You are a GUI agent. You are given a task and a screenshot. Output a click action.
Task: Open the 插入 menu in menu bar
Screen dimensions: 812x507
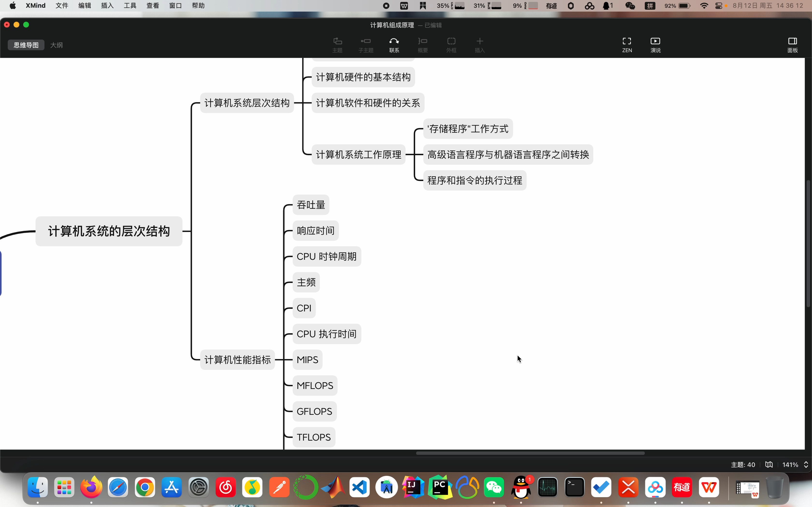107,6
